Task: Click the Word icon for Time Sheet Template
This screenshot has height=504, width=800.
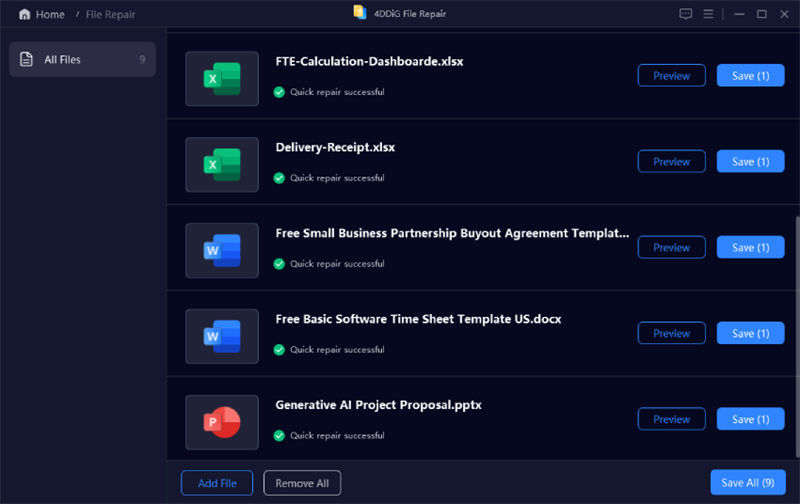Action: click(222, 337)
